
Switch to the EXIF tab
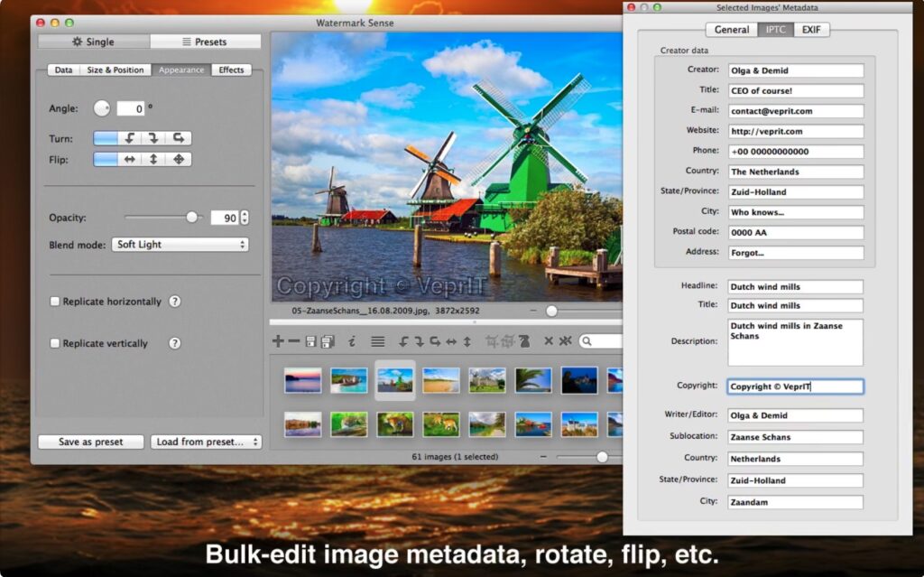(810, 29)
